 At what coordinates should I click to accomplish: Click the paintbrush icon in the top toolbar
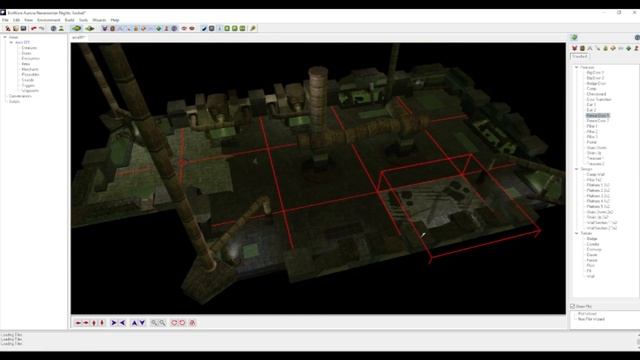(204, 29)
